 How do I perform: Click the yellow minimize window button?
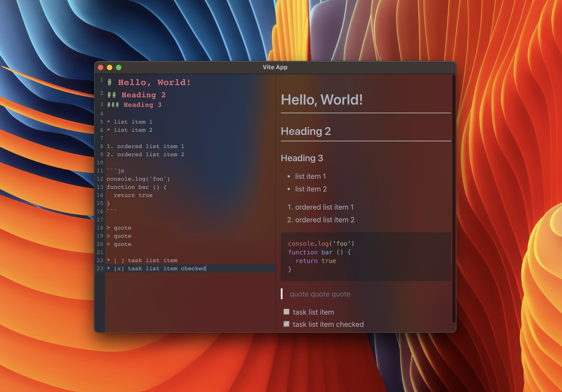coord(110,67)
